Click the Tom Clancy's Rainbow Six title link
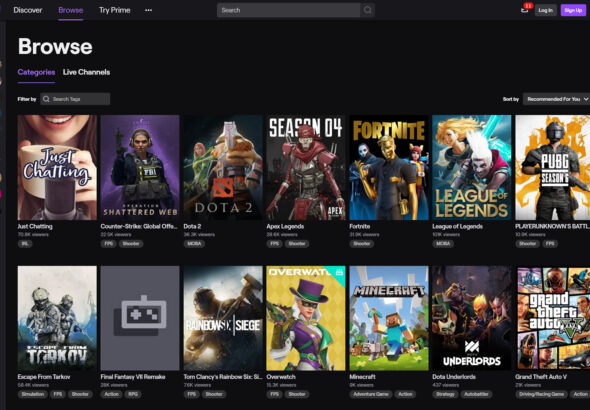This screenshot has width=590, height=410. click(x=223, y=377)
